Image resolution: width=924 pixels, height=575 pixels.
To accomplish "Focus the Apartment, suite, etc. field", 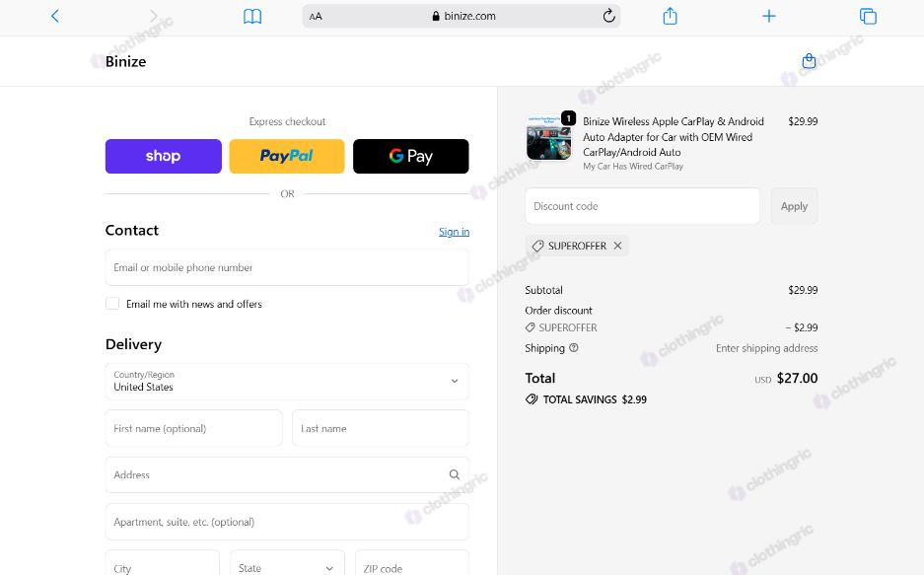I will tap(287, 522).
